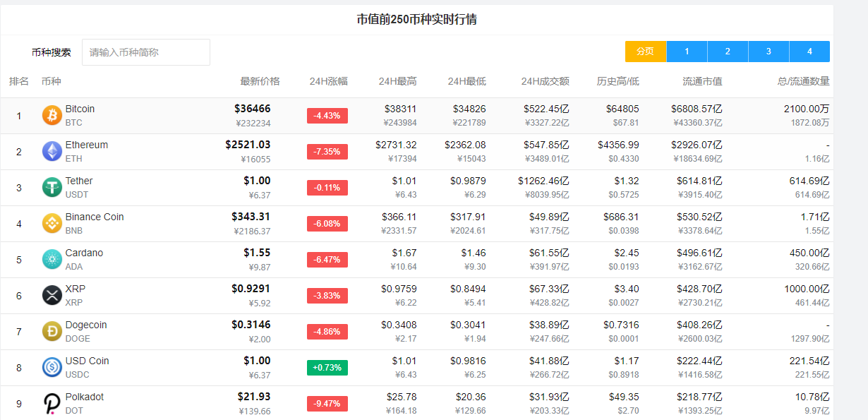Click Dogecoin's -4.86% change badge
The width and height of the screenshot is (868, 420).
[327, 332]
